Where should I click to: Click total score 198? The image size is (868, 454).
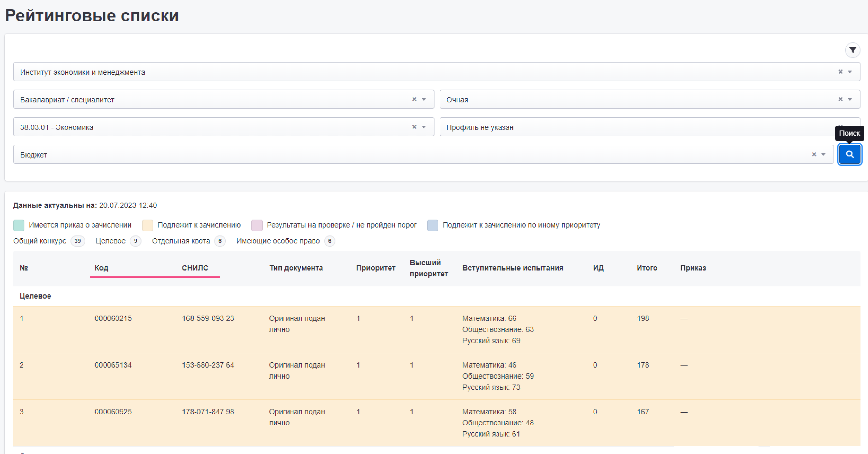click(x=643, y=318)
